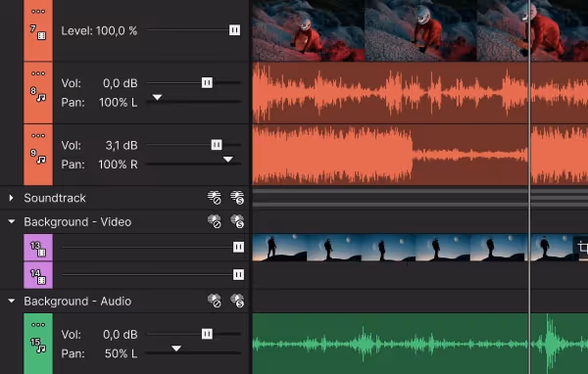Viewport: 588px width, 374px height.
Task: Click the timeline playhead cursor line
Action: 529,187
